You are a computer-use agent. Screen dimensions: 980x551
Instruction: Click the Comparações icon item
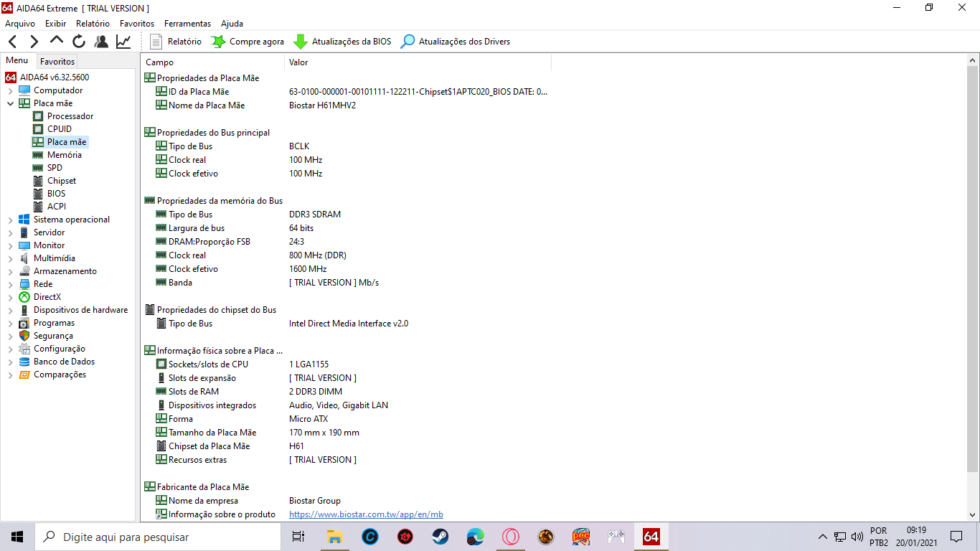24,375
